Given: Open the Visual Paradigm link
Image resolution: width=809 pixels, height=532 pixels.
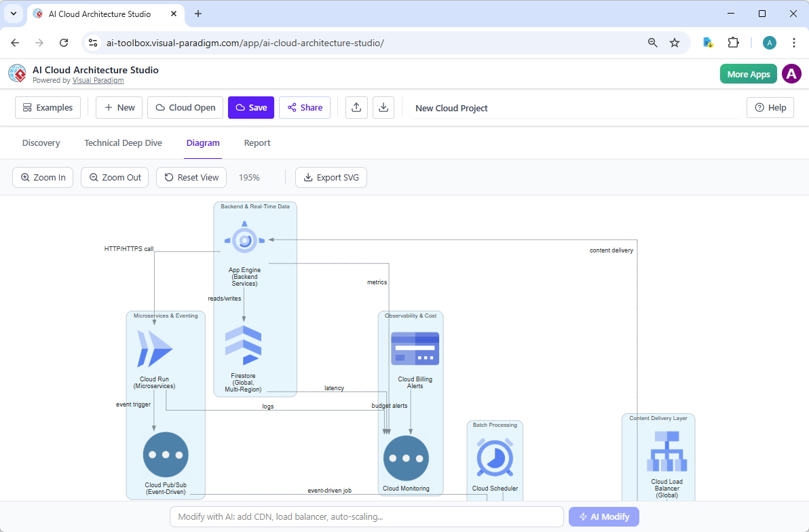Looking at the screenshot, I should click(98, 79).
